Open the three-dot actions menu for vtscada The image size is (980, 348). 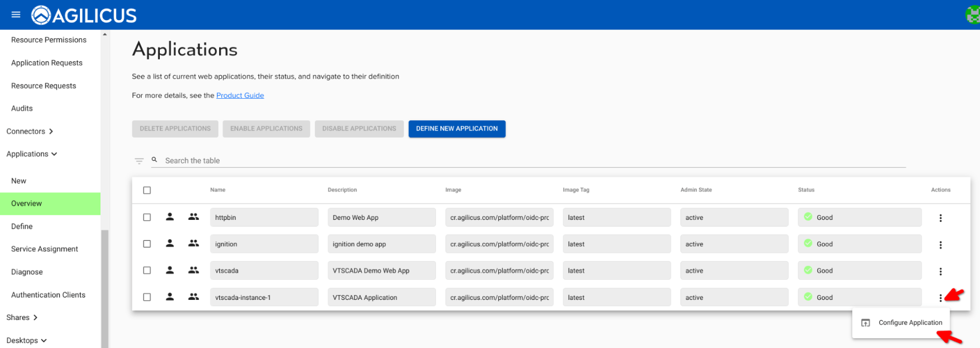click(x=940, y=271)
